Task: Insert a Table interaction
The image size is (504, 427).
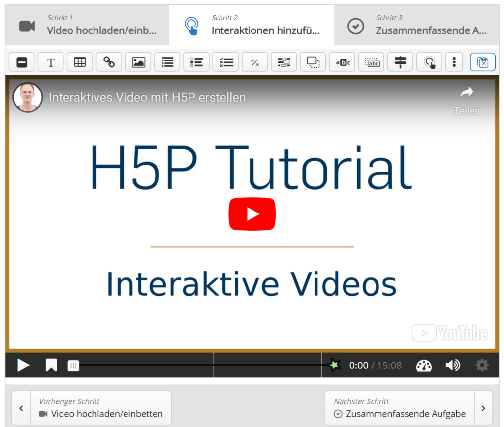Action: click(x=80, y=62)
